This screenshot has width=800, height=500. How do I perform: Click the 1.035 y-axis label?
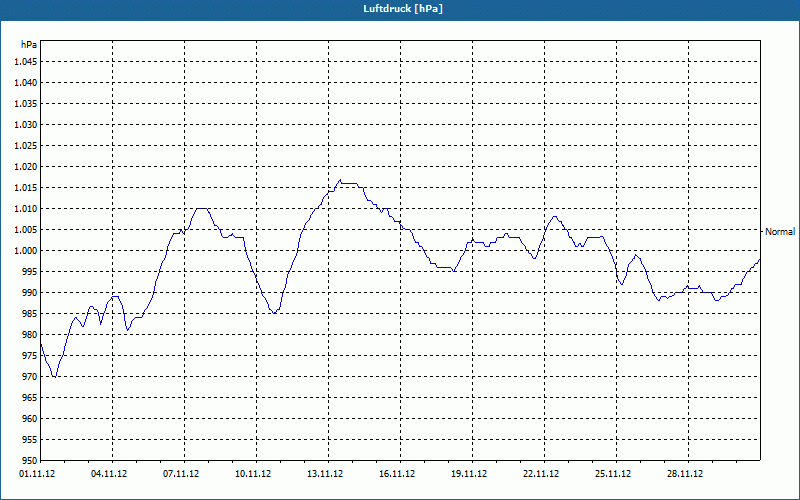click(26, 104)
